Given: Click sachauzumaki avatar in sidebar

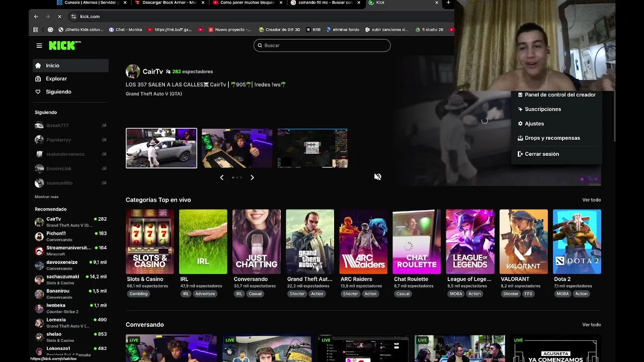Looking at the screenshot, I should [39, 280].
